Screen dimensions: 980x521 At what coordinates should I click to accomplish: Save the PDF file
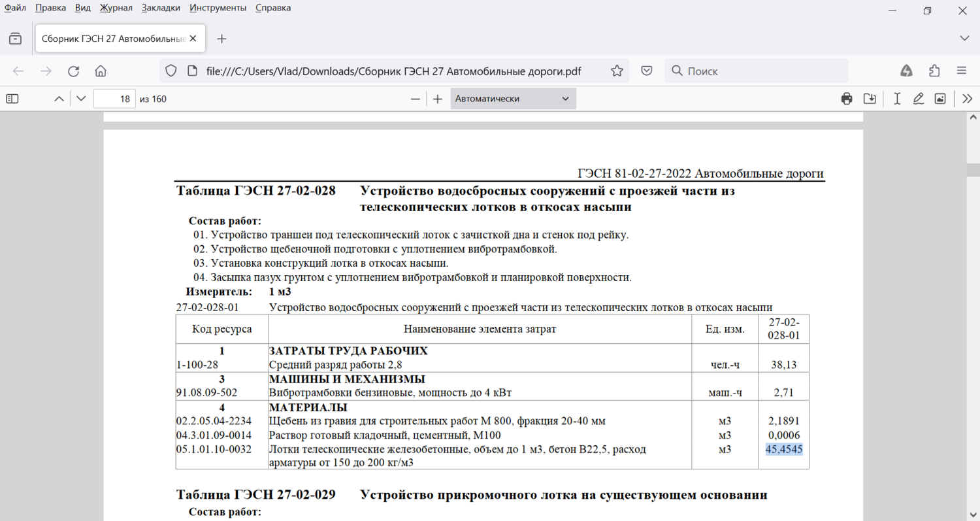point(870,99)
